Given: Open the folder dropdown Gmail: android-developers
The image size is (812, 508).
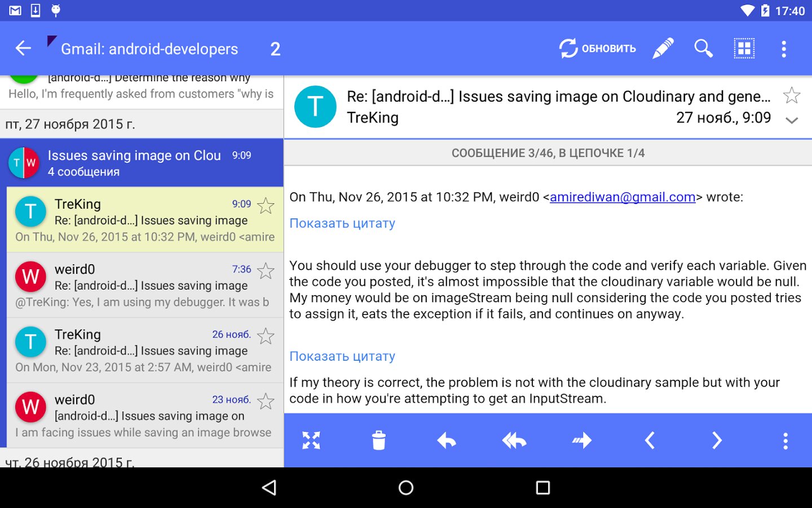Looking at the screenshot, I should point(149,49).
